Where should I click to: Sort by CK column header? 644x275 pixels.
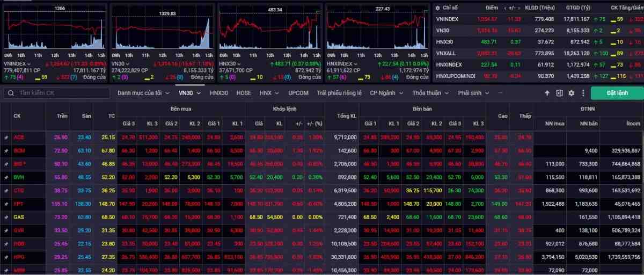click(x=17, y=115)
